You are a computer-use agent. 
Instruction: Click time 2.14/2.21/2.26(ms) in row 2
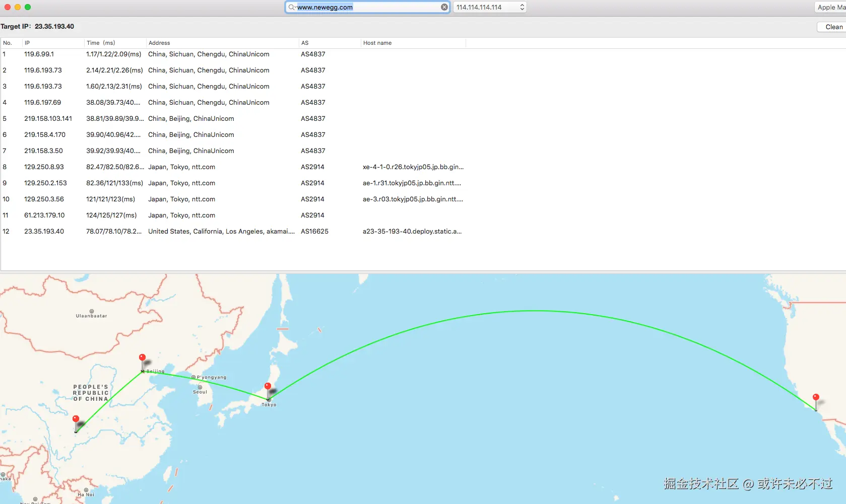click(114, 70)
